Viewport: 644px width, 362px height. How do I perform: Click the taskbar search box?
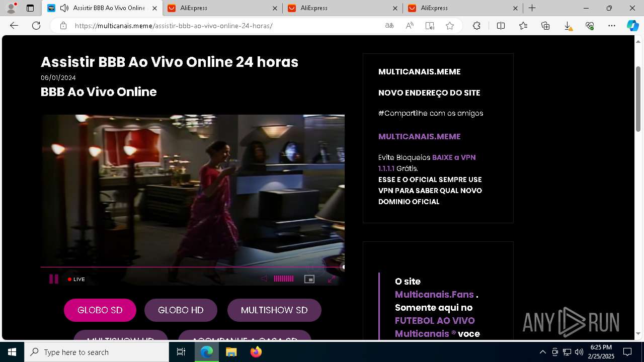pos(97,352)
